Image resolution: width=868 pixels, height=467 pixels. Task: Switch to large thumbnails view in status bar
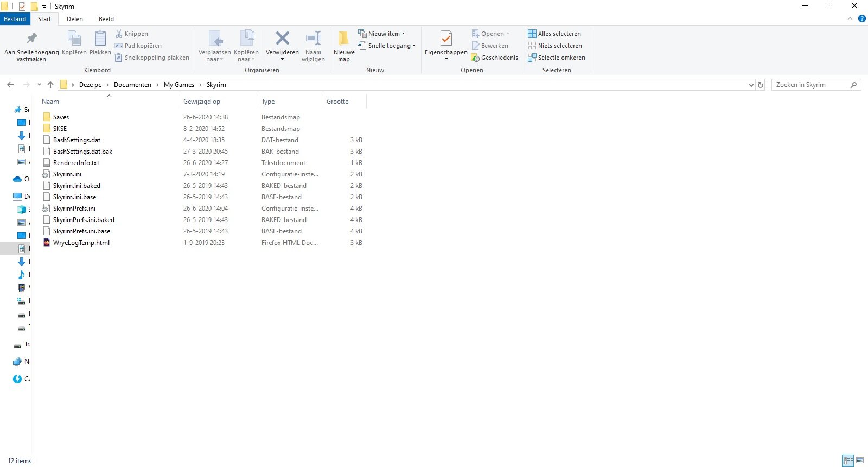860,460
